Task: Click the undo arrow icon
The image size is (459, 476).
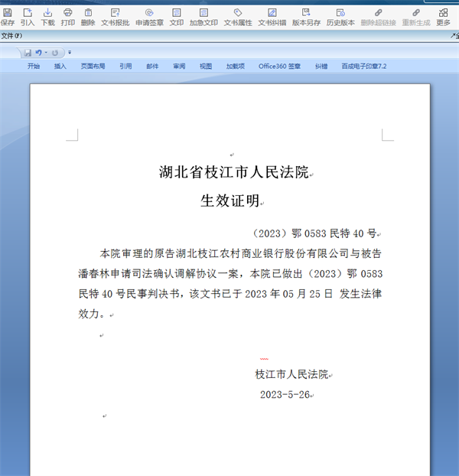Action: [38, 53]
